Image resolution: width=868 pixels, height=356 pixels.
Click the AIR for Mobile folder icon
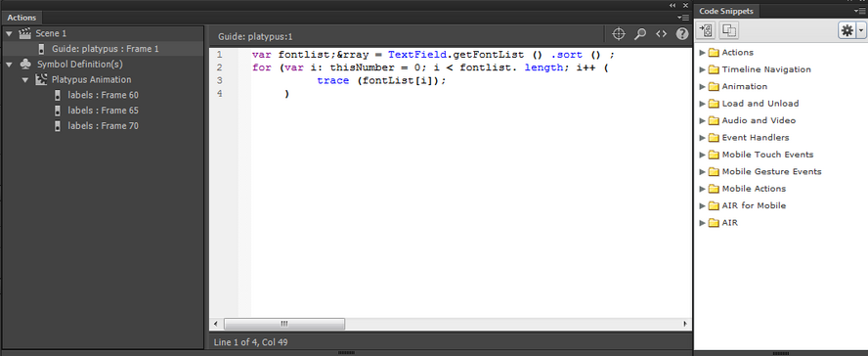[x=714, y=206]
